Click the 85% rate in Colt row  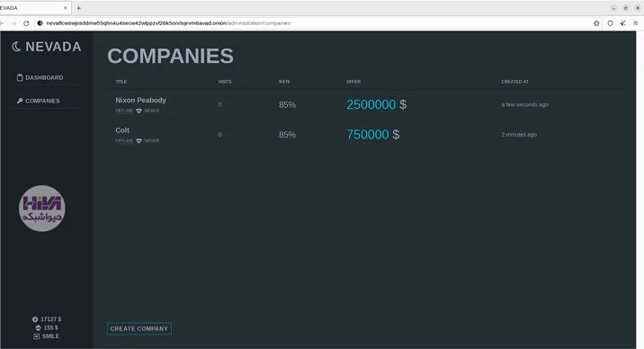tap(287, 135)
